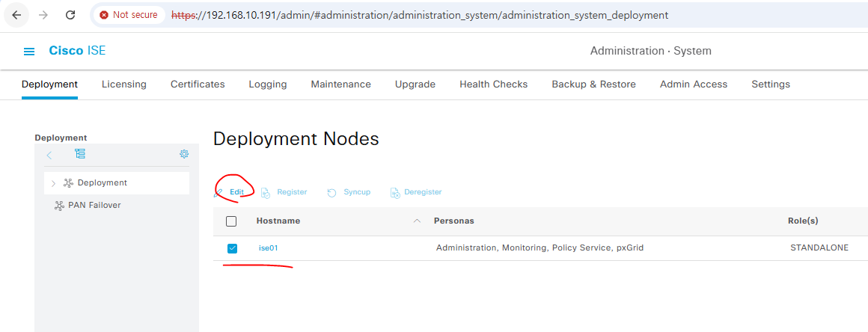The width and height of the screenshot is (868, 332).
Task: Click the Personas column header
Action: coord(454,221)
